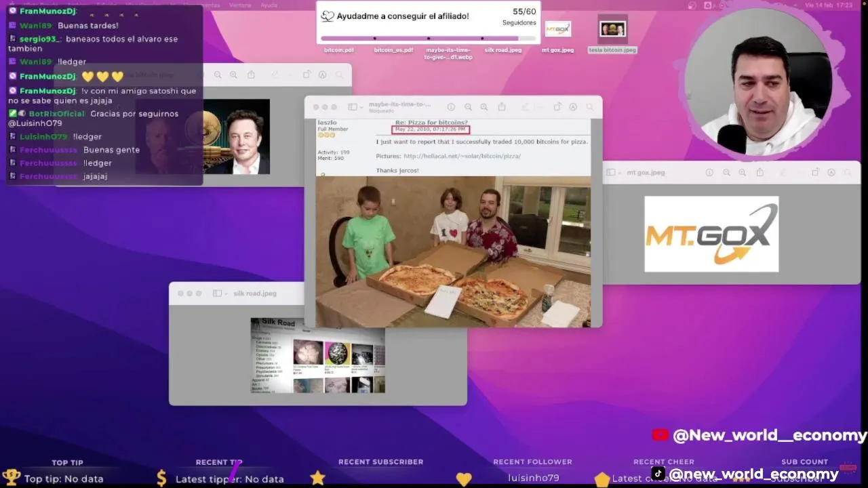Zoom out in the maybe-its-time-to window
The height and width of the screenshot is (488, 868).
(468, 107)
